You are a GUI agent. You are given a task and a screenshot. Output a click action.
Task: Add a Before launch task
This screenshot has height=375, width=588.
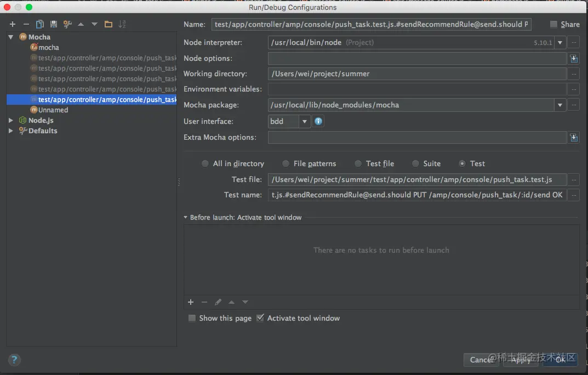pos(191,302)
